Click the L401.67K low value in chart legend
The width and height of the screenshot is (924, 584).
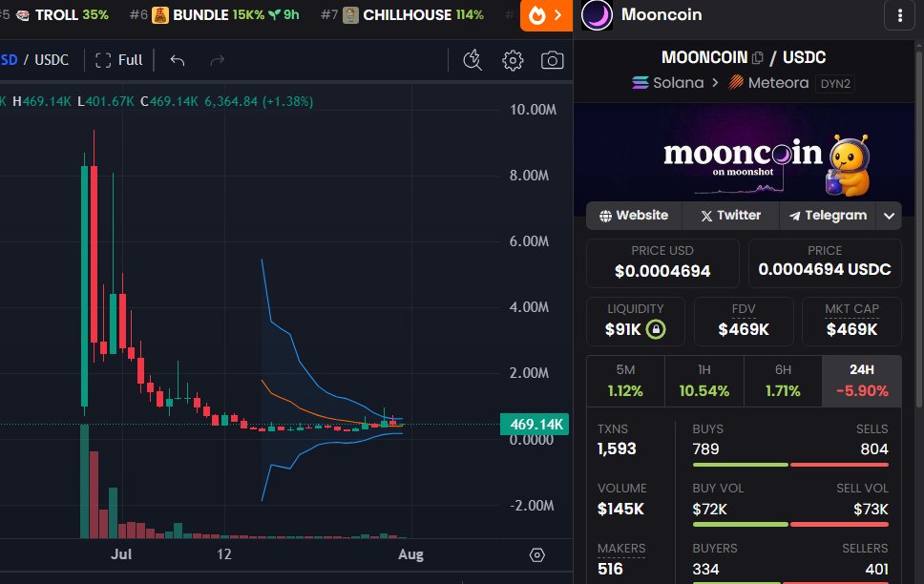pos(106,101)
